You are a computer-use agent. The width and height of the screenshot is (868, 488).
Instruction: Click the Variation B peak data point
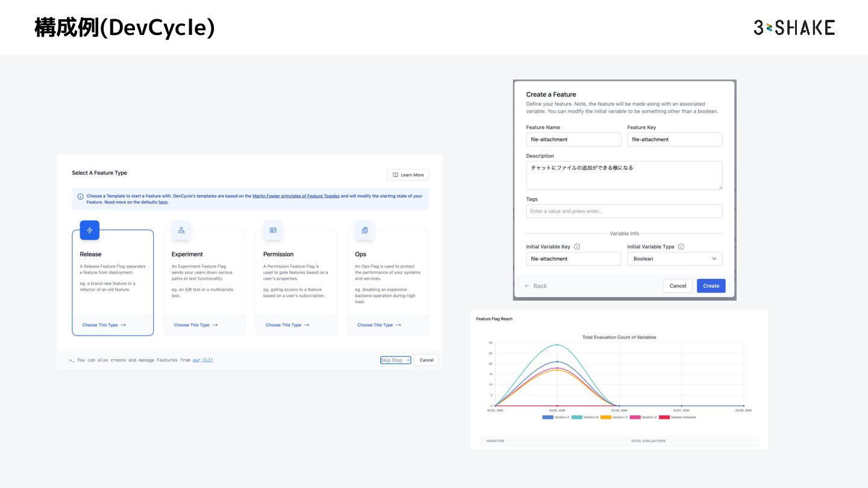coord(557,345)
